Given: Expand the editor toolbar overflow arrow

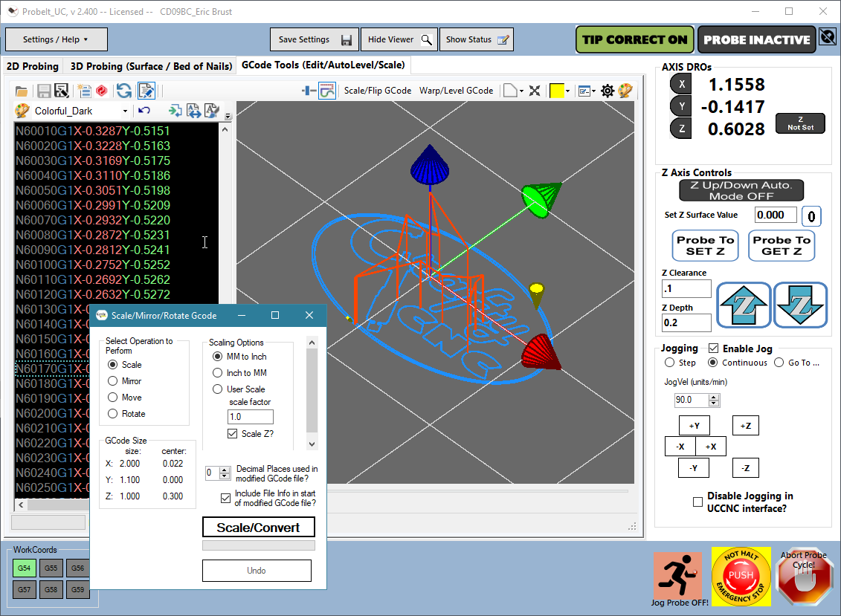Looking at the screenshot, I should 228,116.
